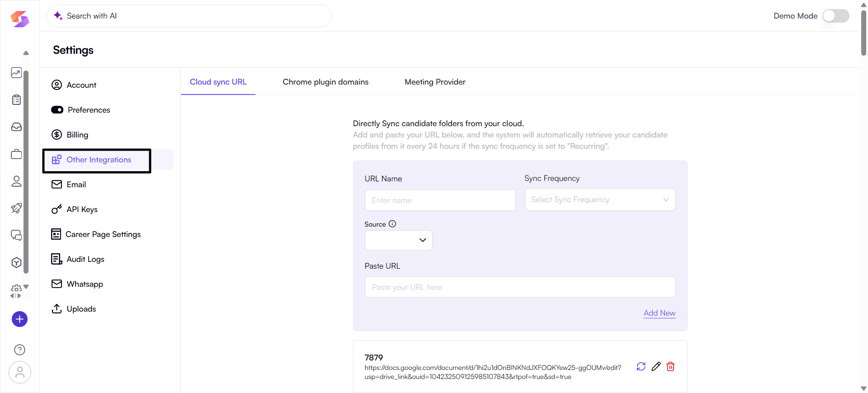Viewport: 868px width, 393px height.
Task: Toggle the Demo Mode switch
Action: 835,16
